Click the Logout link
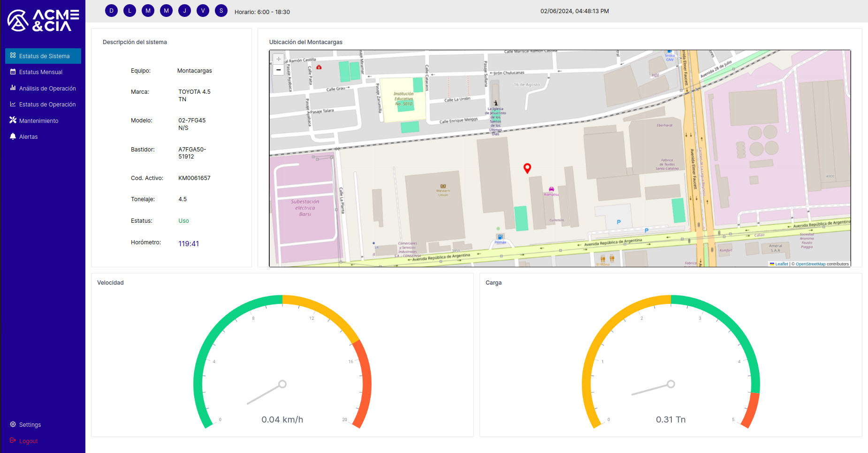 click(28, 441)
